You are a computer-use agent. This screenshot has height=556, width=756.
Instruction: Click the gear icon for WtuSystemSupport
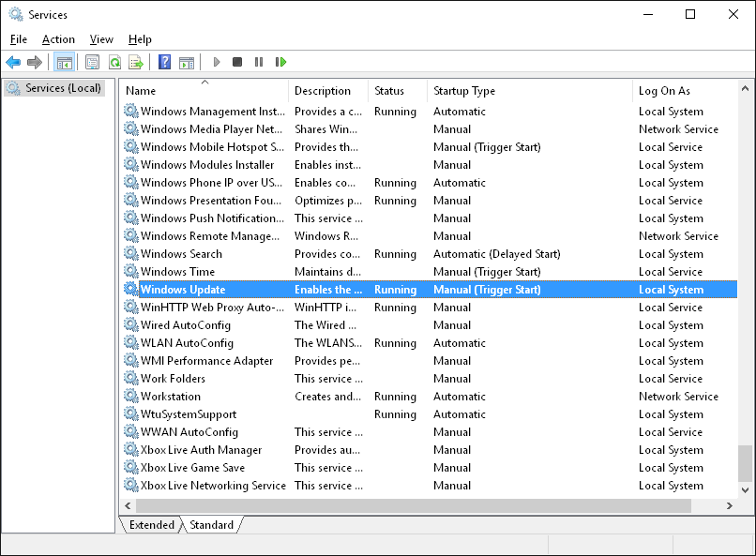[x=131, y=413]
